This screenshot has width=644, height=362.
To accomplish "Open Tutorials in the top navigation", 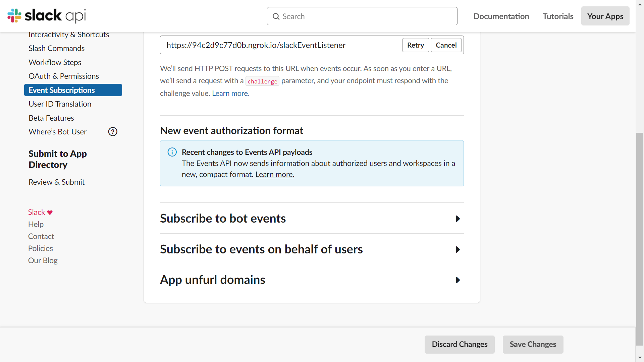I will click(x=558, y=16).
